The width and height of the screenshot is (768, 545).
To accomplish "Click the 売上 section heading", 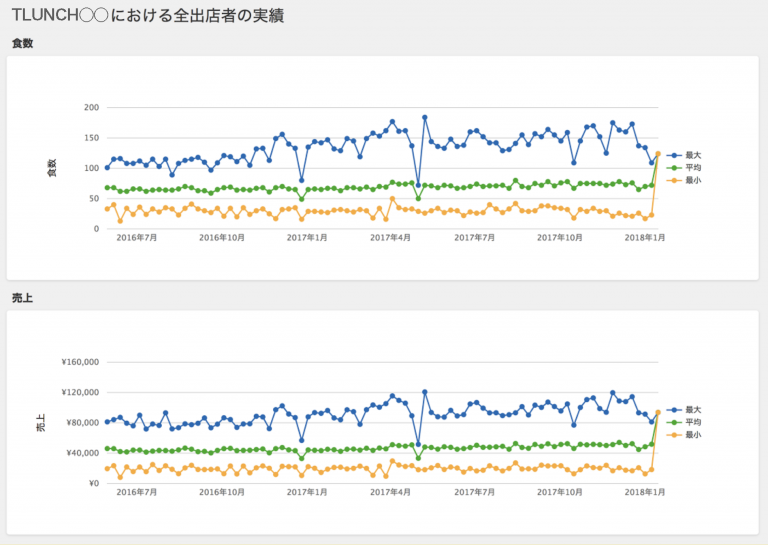I will coord(23,298).
